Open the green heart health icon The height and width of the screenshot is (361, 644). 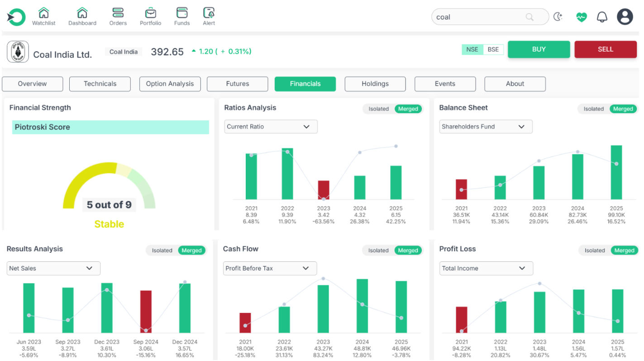tap(581, 17)
